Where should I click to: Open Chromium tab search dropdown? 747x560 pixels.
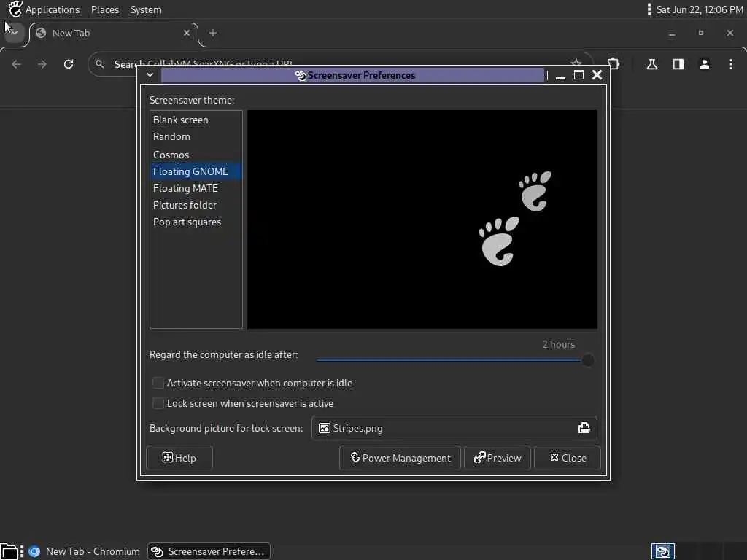coord(14,33)
